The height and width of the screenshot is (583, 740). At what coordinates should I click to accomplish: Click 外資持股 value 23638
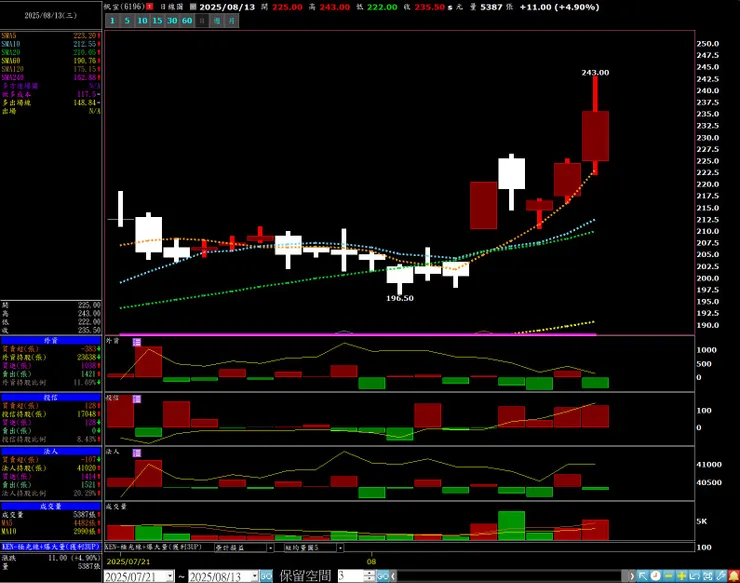click(86, 357)
